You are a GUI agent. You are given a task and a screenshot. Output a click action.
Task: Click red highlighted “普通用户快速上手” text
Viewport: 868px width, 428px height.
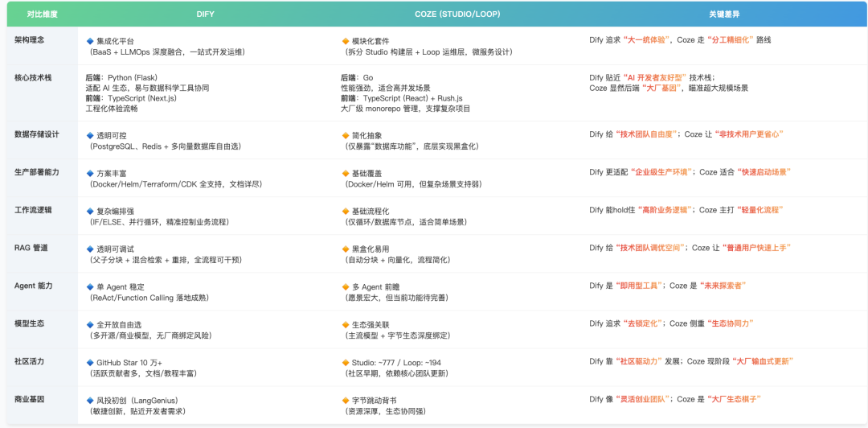[x=757, y=248]
